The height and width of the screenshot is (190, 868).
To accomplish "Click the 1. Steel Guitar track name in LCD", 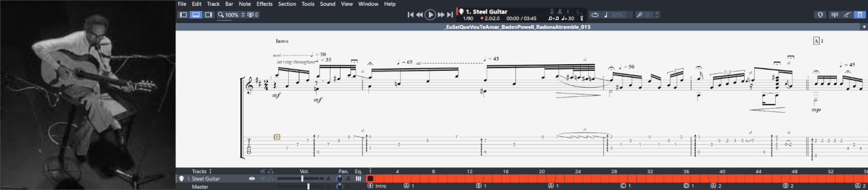I will pos(486,11).
